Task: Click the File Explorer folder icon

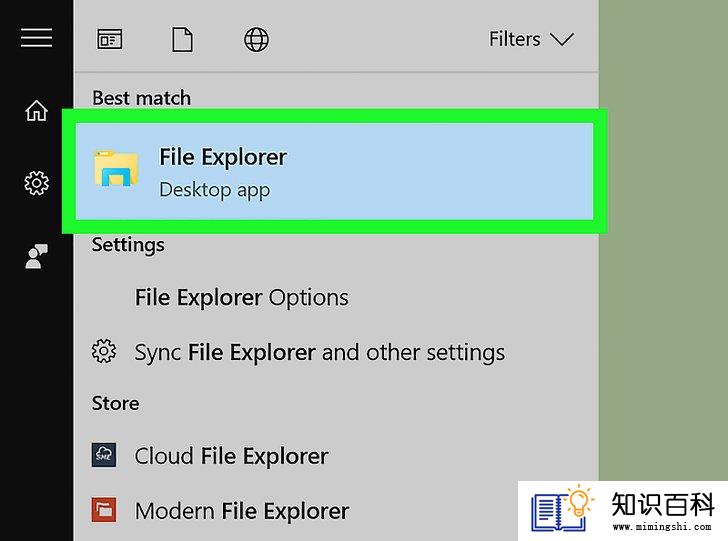Action: pyautogui.click(x=116, y=168)
